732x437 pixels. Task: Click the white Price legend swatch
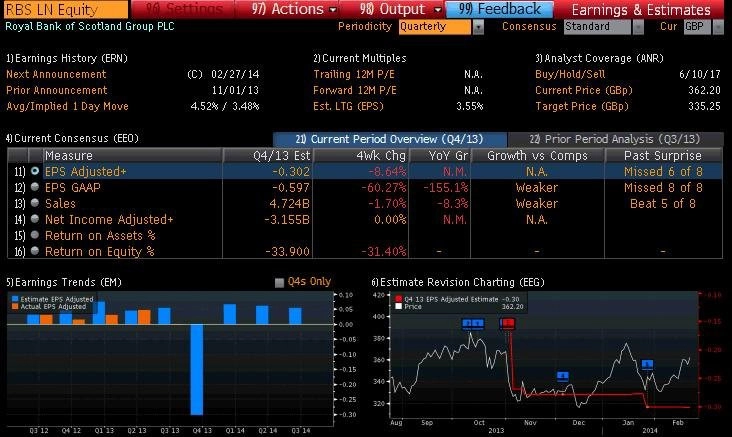pos(398,306)
